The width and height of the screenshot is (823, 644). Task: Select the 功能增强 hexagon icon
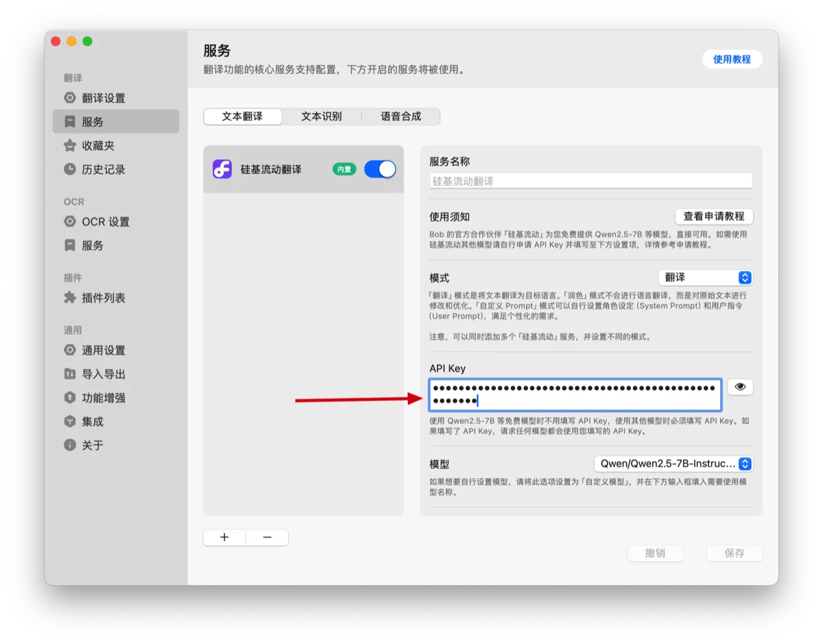69,398
